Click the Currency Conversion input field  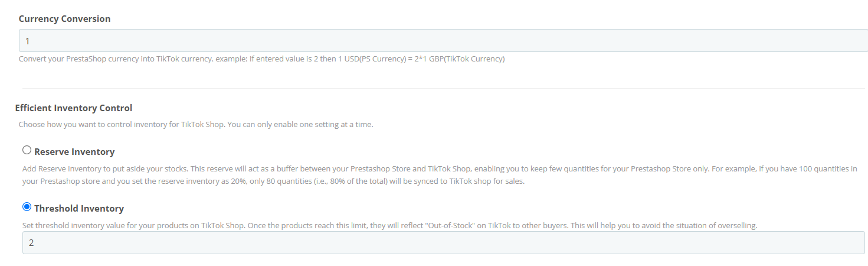click(443, 41)
